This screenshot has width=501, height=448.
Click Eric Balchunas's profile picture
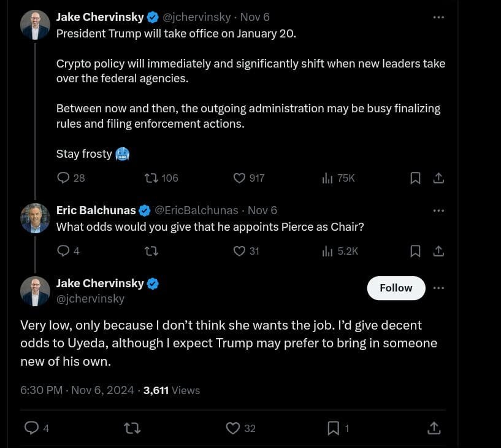[x=35, y=218]
